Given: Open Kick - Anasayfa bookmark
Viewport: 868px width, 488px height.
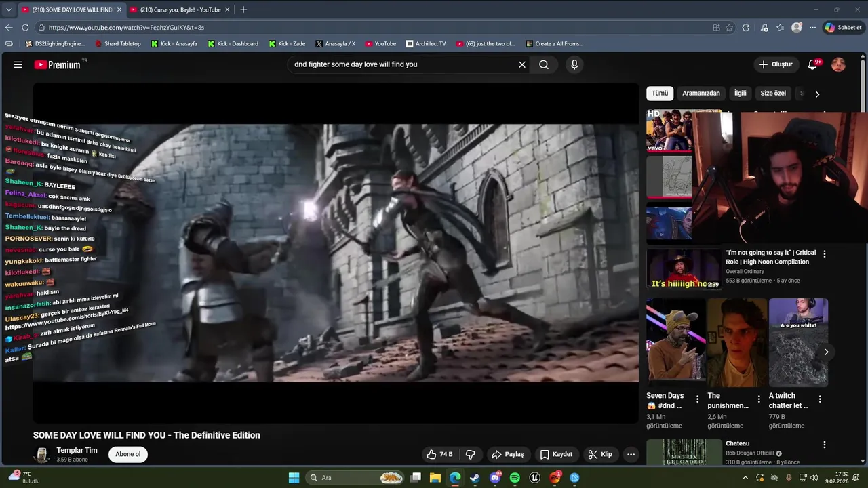Looking at the screenshot, I should (174, 43).
